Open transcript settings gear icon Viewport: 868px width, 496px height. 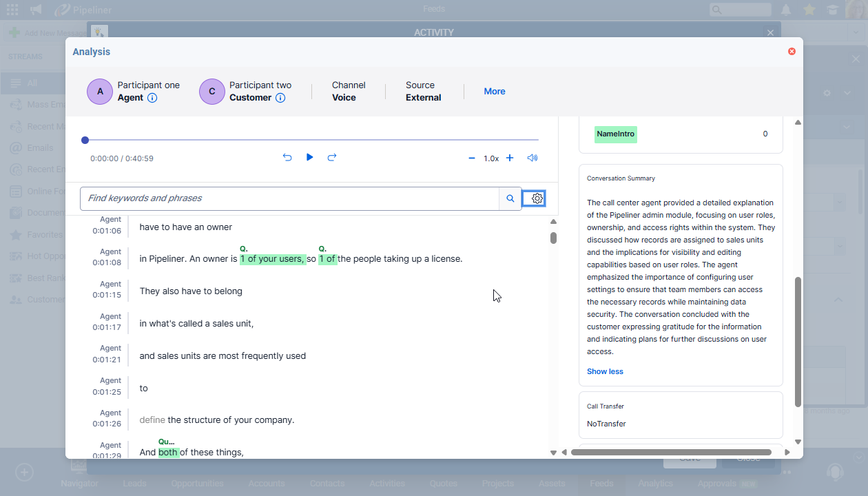[x=534, y=198]
